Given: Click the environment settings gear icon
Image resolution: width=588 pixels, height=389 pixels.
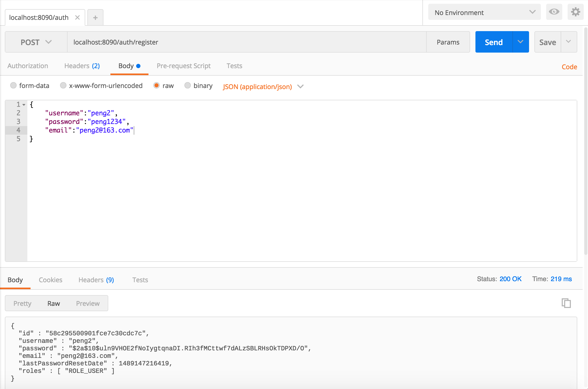Looking at the screenshot, I should [575, 12].
